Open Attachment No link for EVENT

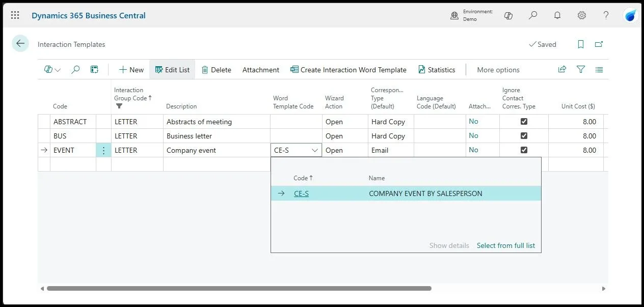pyautogui.click(x=473, y=150)
